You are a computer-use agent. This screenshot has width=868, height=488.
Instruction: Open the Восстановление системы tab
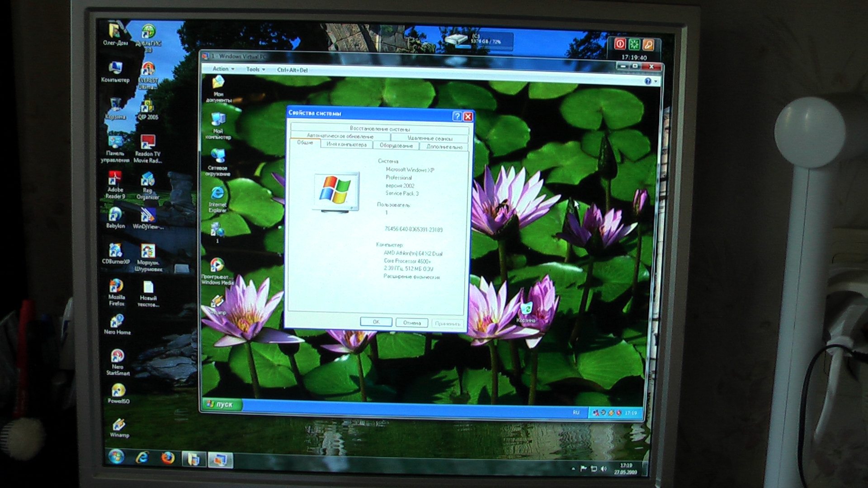(380, 129)
